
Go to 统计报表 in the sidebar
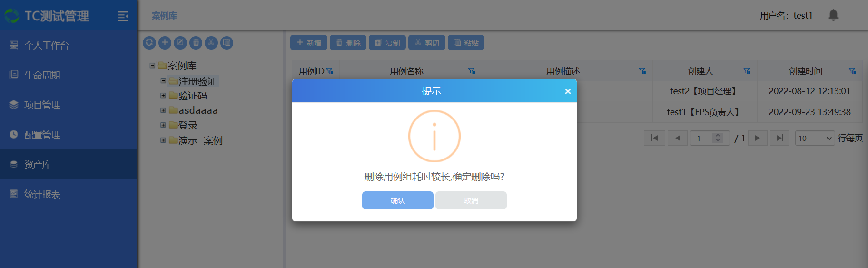(42, 194)
